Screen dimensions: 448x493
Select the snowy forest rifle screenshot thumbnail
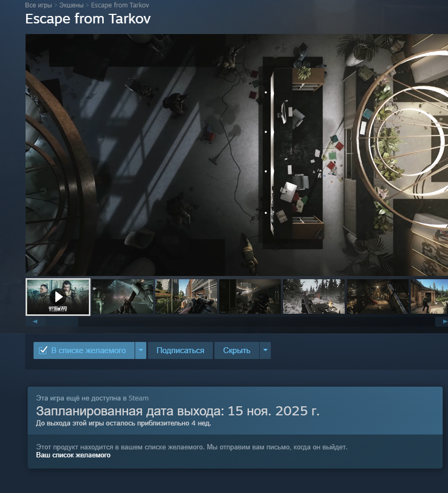coord(314,297)
